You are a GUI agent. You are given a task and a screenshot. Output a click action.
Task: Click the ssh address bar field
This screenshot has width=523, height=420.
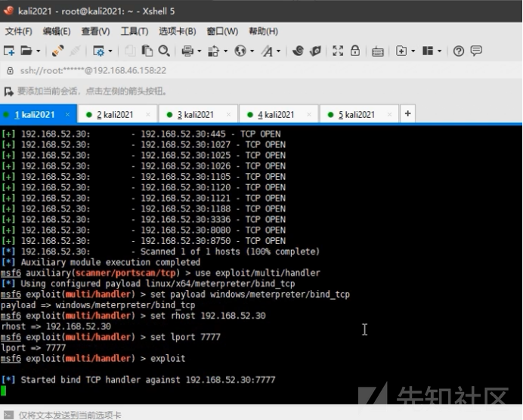click(x=261, y=71)
